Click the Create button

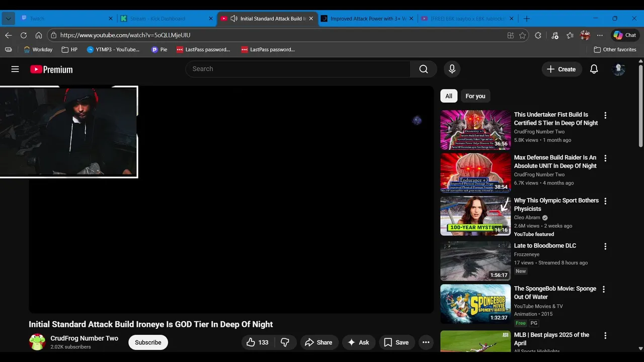561,69
